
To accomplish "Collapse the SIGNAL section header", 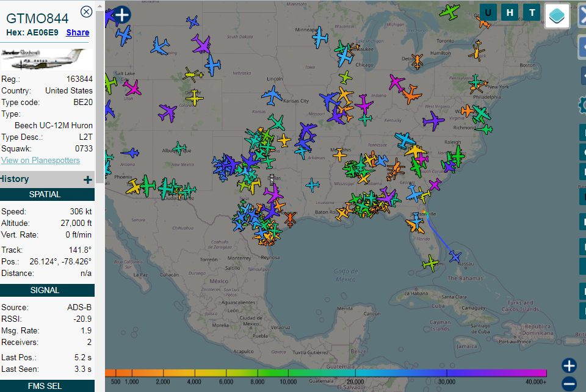I will point(45,290).
